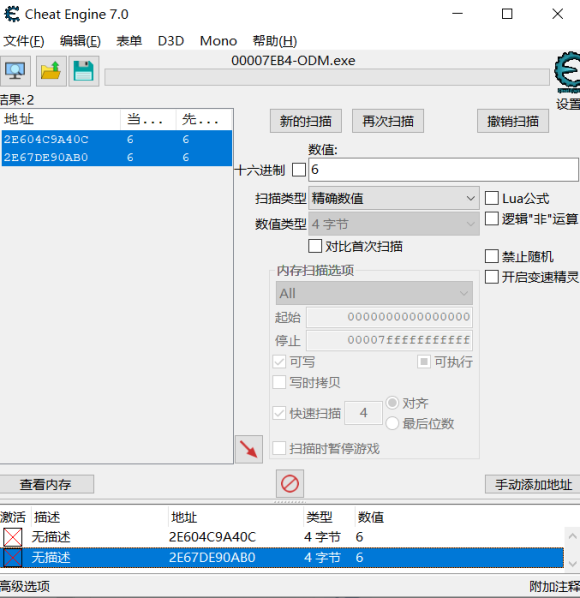This screenshot has height=598, width=580.
Task: Open the 数值类型 4 字节 dropdown
Action: click(x=394, y=224)
